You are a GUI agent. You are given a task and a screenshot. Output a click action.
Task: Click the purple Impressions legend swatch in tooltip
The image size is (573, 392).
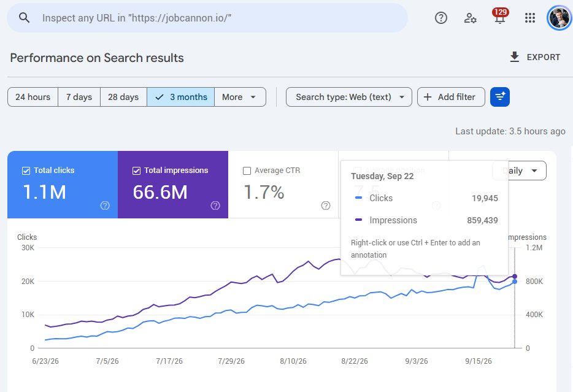358,220
